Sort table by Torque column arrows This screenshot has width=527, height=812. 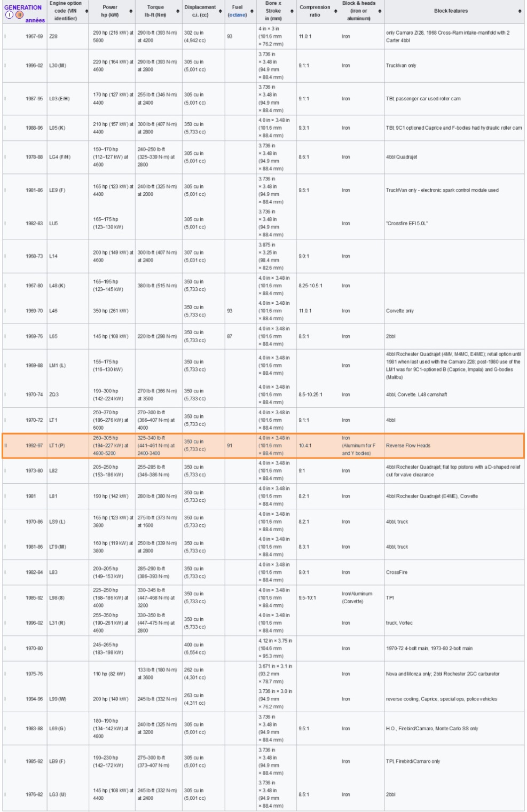point(178,11)
